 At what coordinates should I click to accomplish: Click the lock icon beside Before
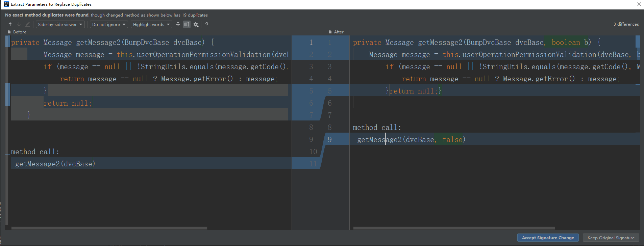(x=9, y=32)
